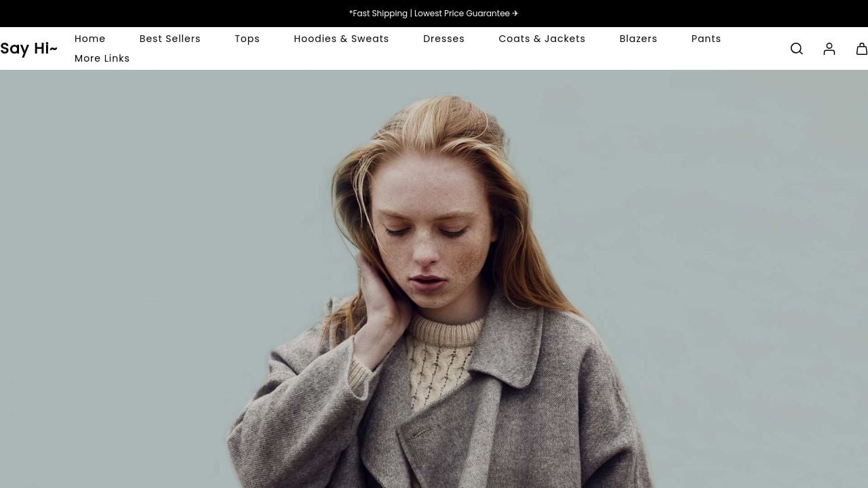The height and width of the screenshot is (488, 868).
Task: Click the hero image of woman in coat
Action: point(434,279)
